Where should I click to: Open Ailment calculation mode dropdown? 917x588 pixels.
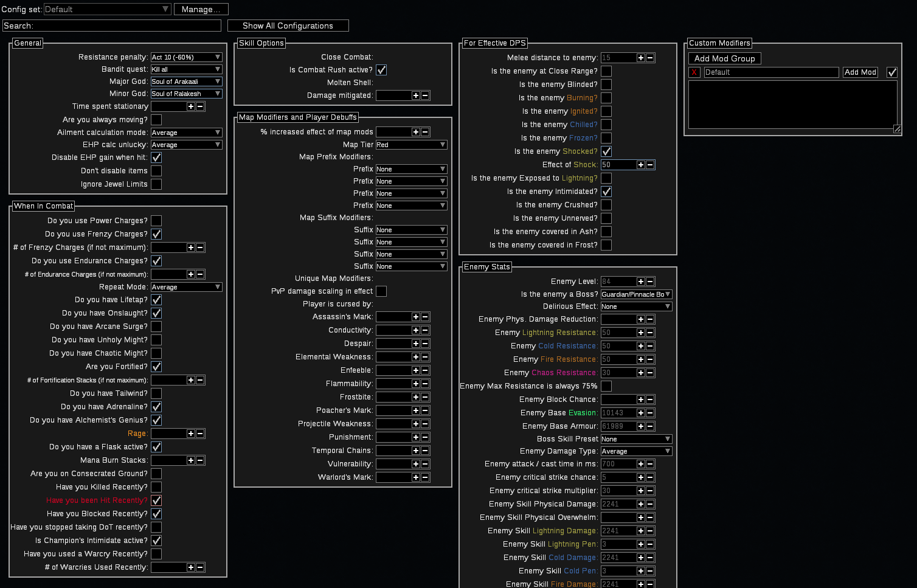(x=187, y=133)
